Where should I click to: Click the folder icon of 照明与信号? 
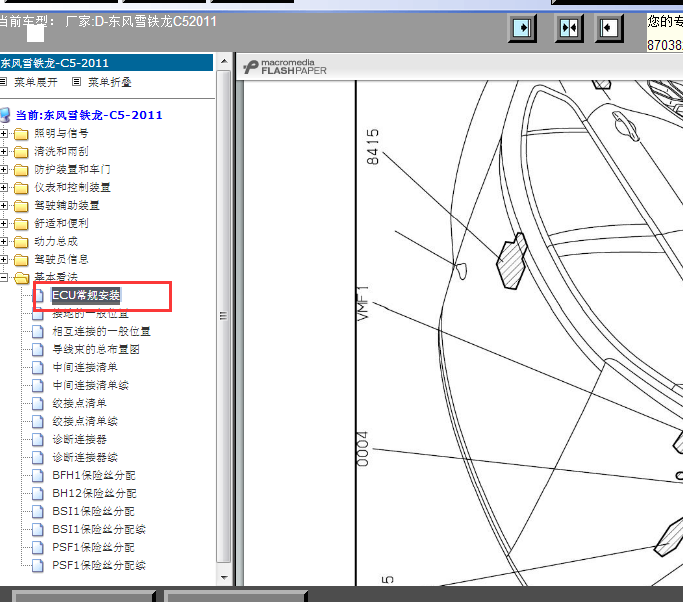21,133
